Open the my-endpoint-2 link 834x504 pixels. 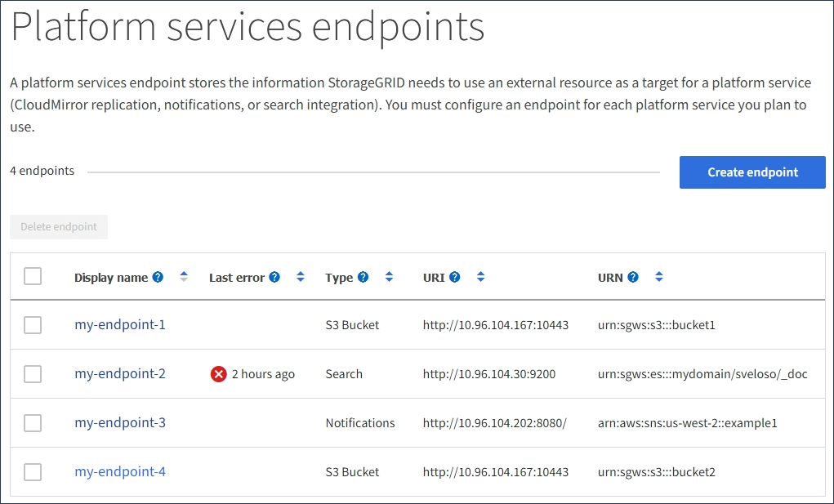pyautogui.click(x=120, y=374)
